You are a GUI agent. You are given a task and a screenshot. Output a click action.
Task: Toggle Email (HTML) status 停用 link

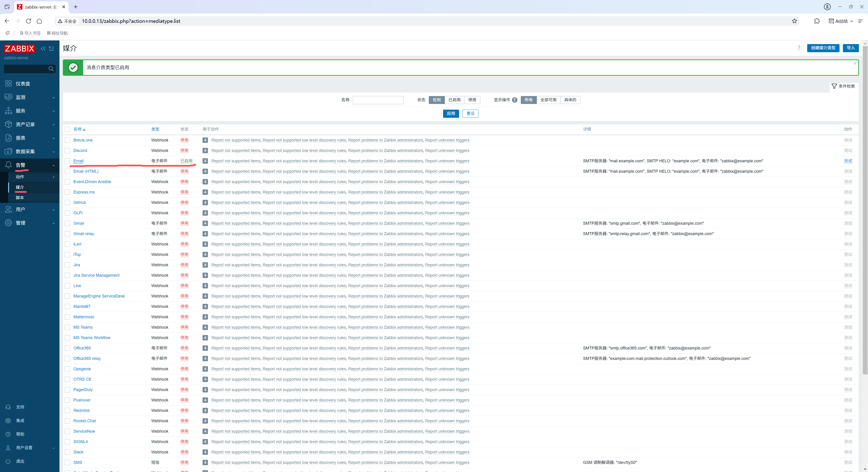(x=184, y=172)
